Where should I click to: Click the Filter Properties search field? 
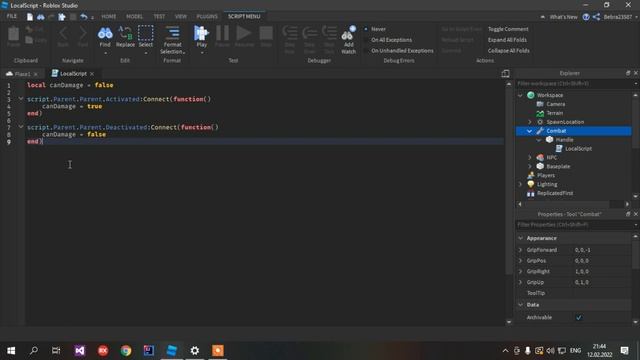coord(574,225)
